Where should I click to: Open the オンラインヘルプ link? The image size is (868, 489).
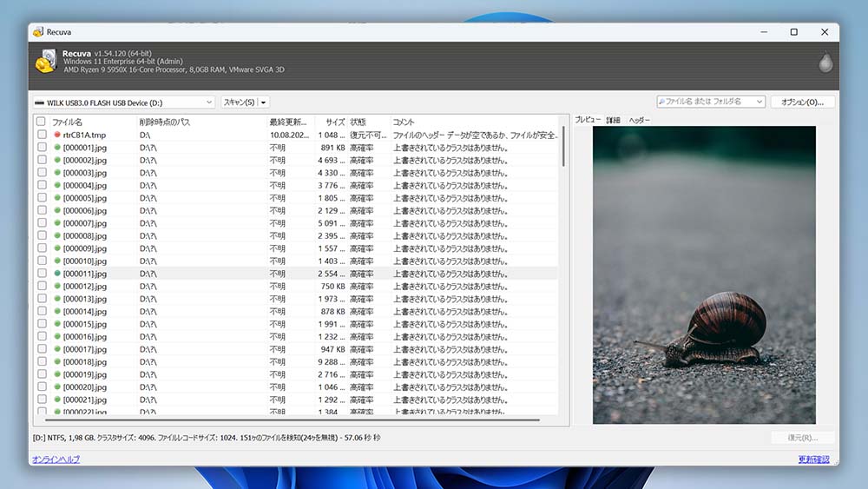point(56,459)
